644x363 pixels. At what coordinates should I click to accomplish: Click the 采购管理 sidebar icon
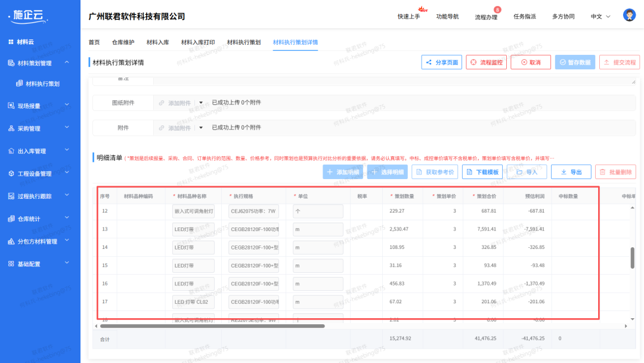pos(11,128)
